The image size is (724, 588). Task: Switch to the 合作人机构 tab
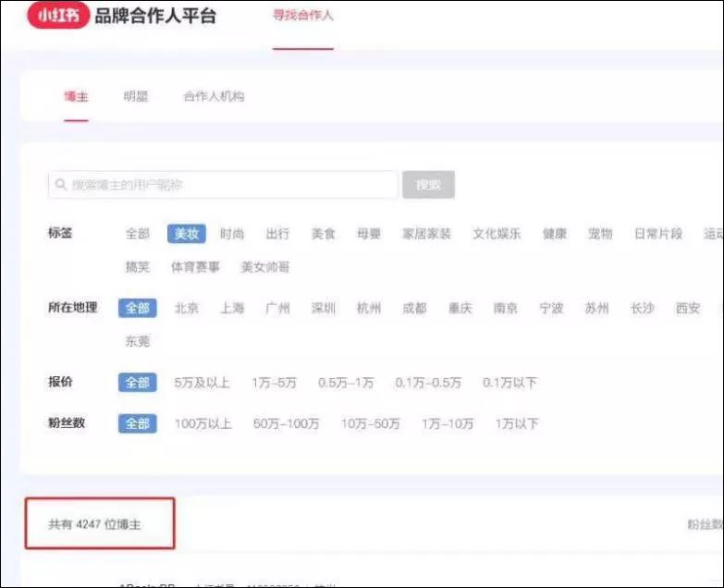click(x=214, y=96)
